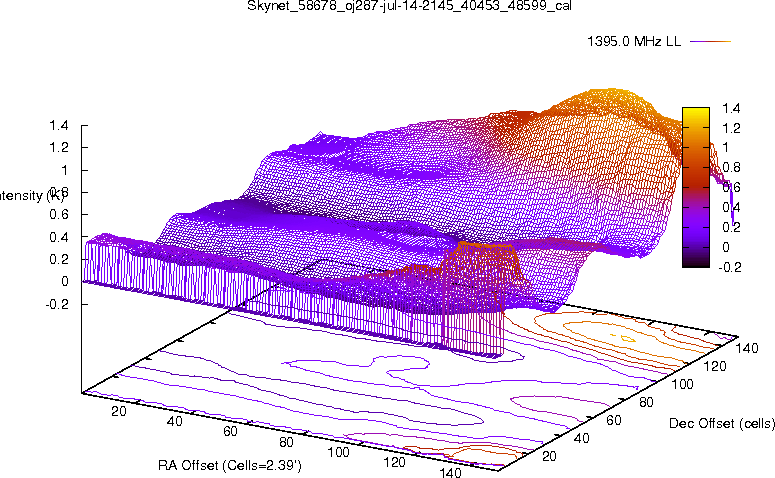The height and width of the screenshot is (478, 775).
Task: Click the 1 tick on the intensity axis
Action: point(64,170)
